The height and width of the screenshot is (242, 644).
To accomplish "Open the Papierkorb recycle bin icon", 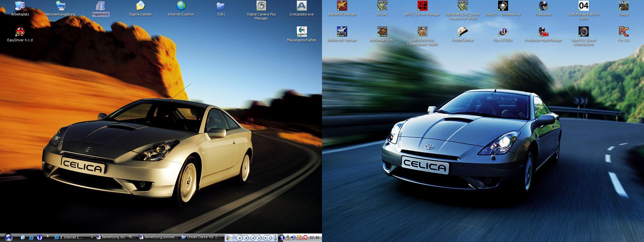I will 101,6.
